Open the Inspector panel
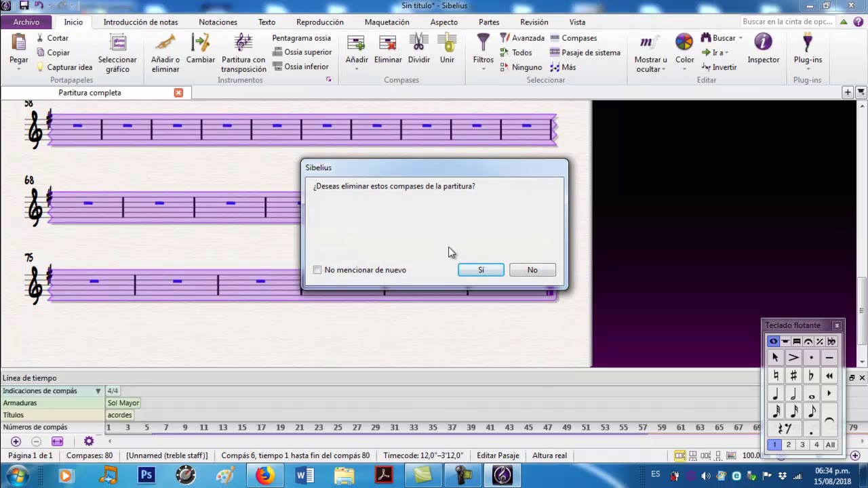Image resolution: width=868 pixels, height=488 pixels. pyautogui.click(x=764, y=49)
